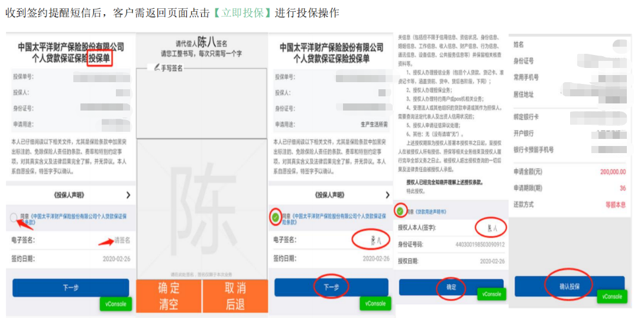Click the 姓名 row label on summary page
The width and height of the screenshot is (644, 318).
click(519, 44)
